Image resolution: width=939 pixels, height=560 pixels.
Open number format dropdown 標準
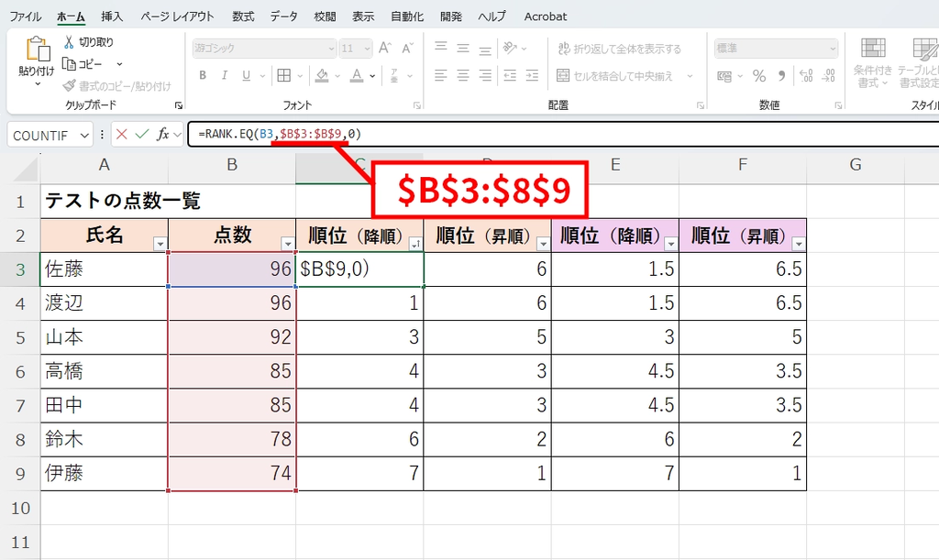coord(833,49)
